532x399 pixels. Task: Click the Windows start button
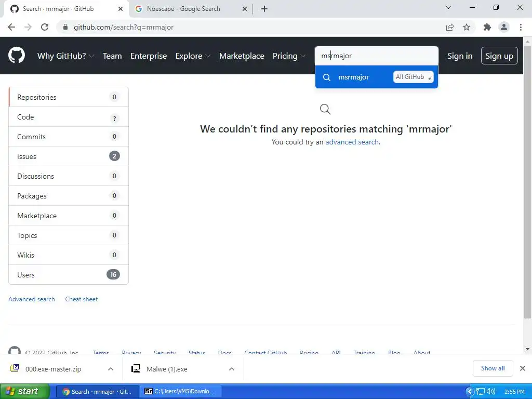click(25, 391)
